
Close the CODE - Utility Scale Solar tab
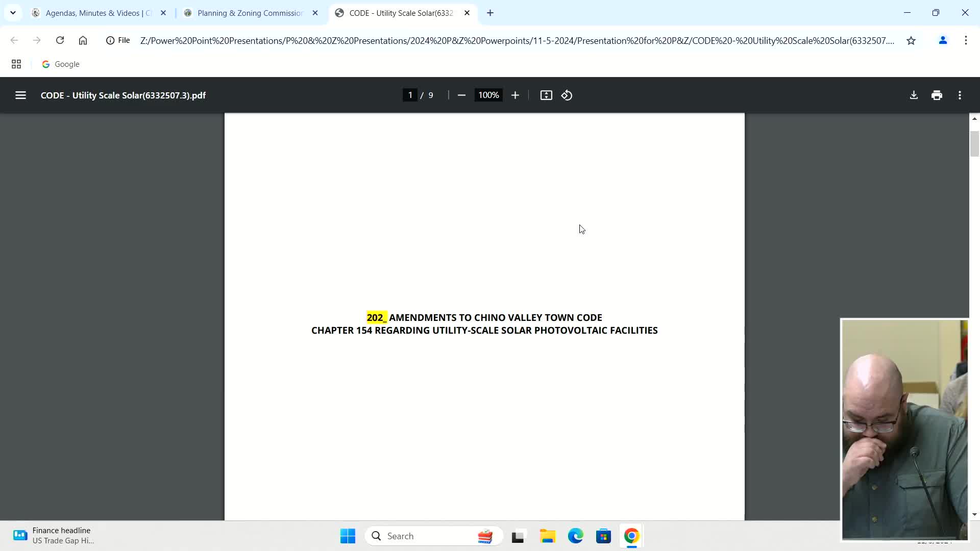(467, 13)
